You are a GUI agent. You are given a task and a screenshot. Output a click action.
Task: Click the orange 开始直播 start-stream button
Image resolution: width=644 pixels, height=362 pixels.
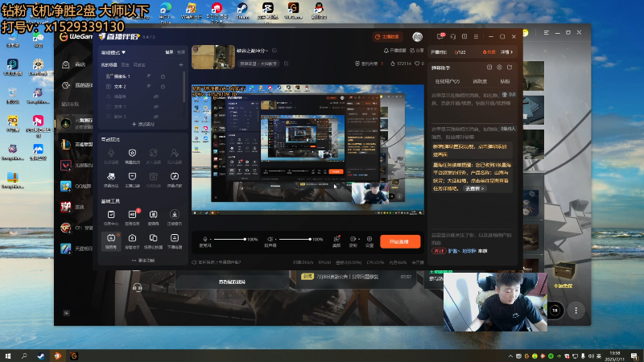(x=400, y=241)
